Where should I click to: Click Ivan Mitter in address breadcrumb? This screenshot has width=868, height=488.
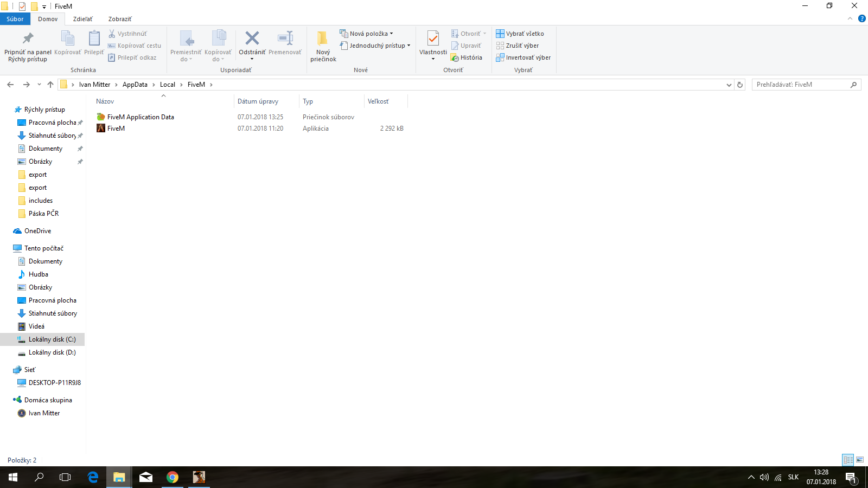(94, 85)
